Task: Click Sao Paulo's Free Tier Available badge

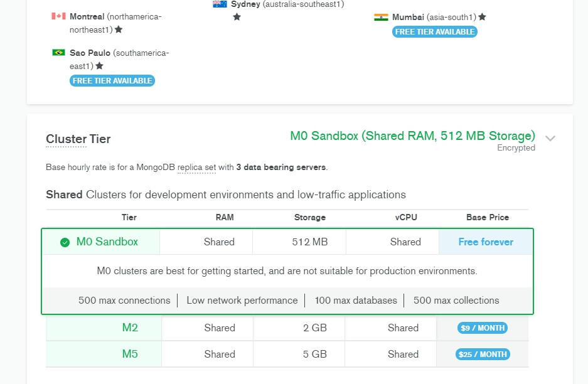Action: [112, 80]
